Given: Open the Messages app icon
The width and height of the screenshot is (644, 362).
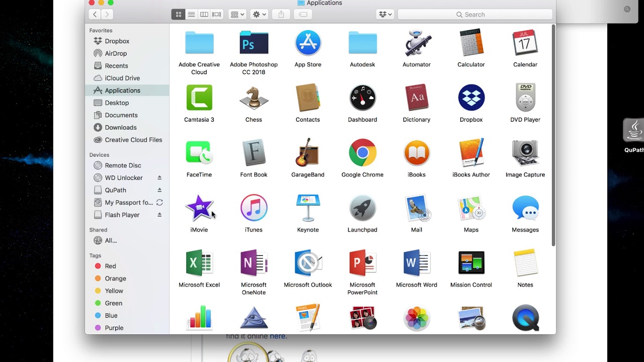Looking at the screenshot, I should 525,208.
